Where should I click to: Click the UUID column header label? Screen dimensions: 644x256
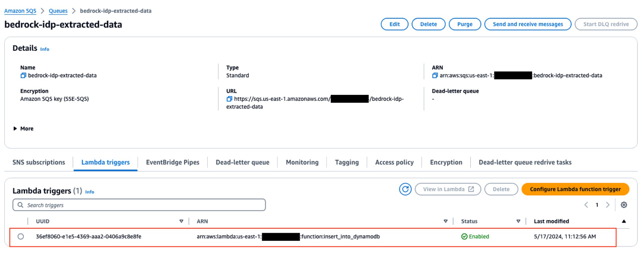tap(42, 221)
